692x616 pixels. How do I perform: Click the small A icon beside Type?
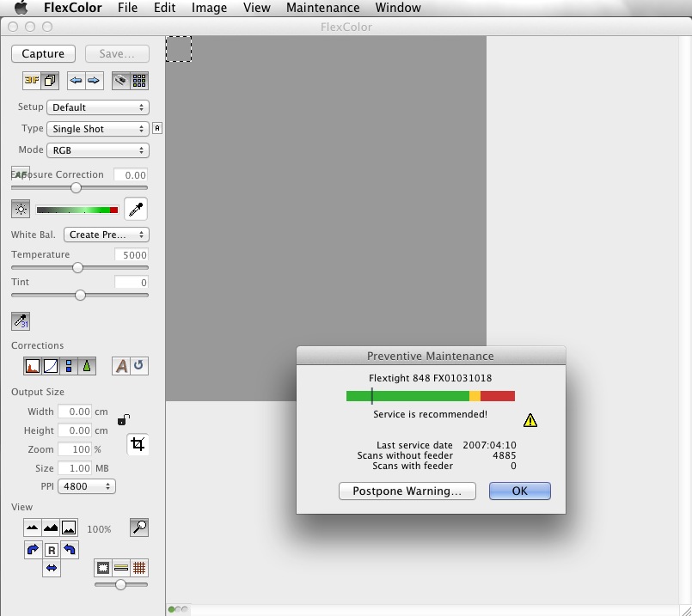pos(157,128)
